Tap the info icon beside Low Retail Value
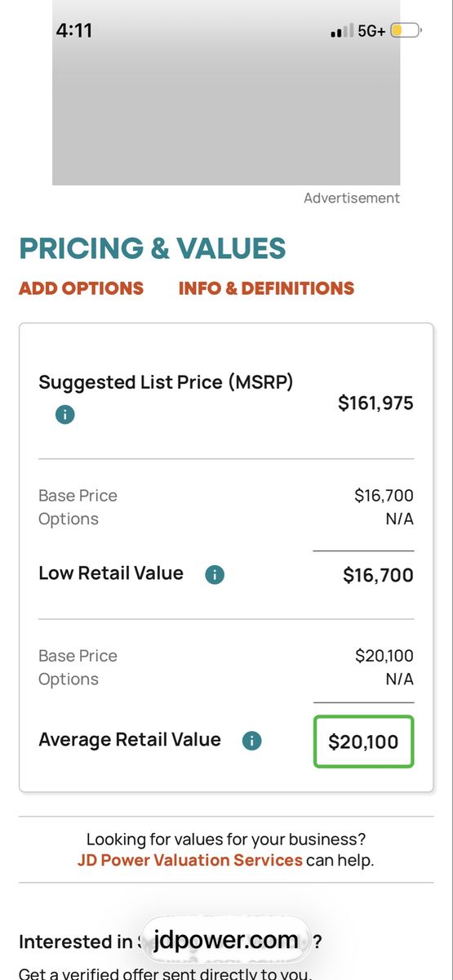The width and height of the screenshot is (453, 980). pyautogui.click(x=215, y=575)
